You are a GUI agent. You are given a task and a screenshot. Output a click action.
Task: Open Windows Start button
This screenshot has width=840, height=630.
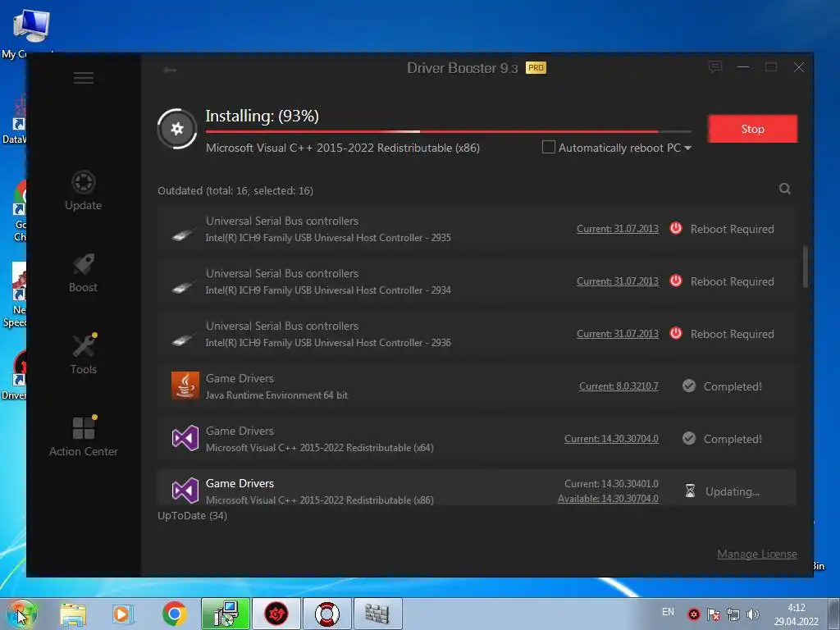coord(21,614)
